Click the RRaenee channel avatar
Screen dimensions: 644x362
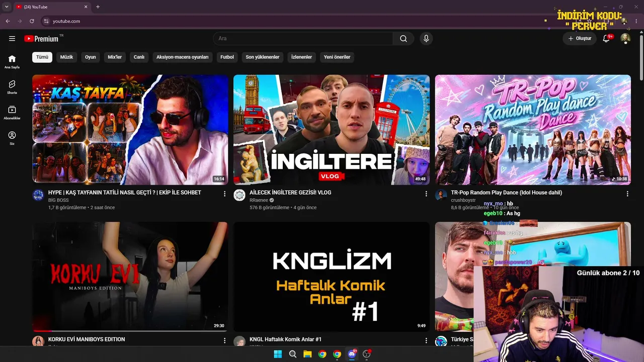[x=239, y=195]
